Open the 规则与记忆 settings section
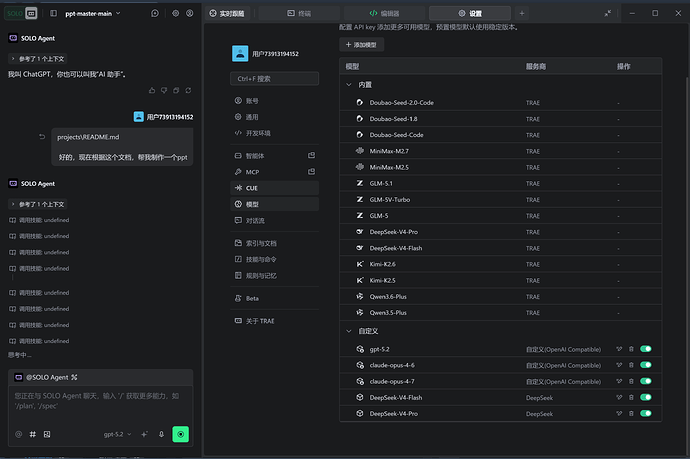Screen dimensions: 690x459 (275, 275)
